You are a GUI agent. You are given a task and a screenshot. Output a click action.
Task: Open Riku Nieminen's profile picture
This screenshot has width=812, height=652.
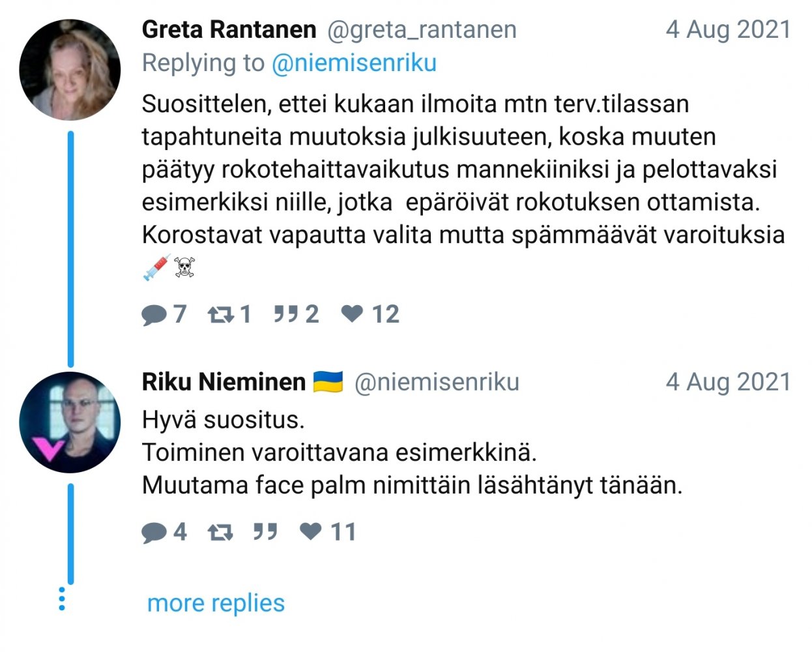70,422
